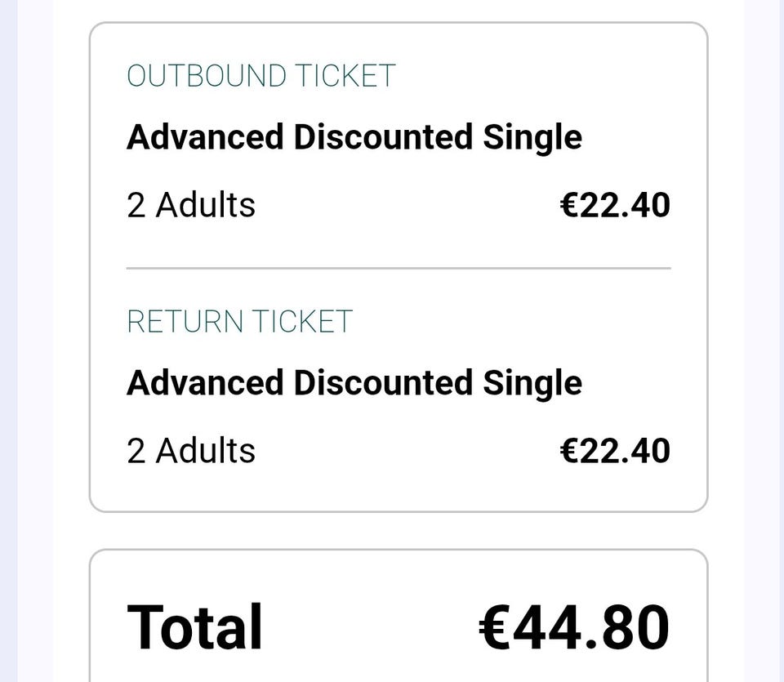Click the euro symbol in the return price
The width and height of the screenshot is (784, 682).
[569, 452]
